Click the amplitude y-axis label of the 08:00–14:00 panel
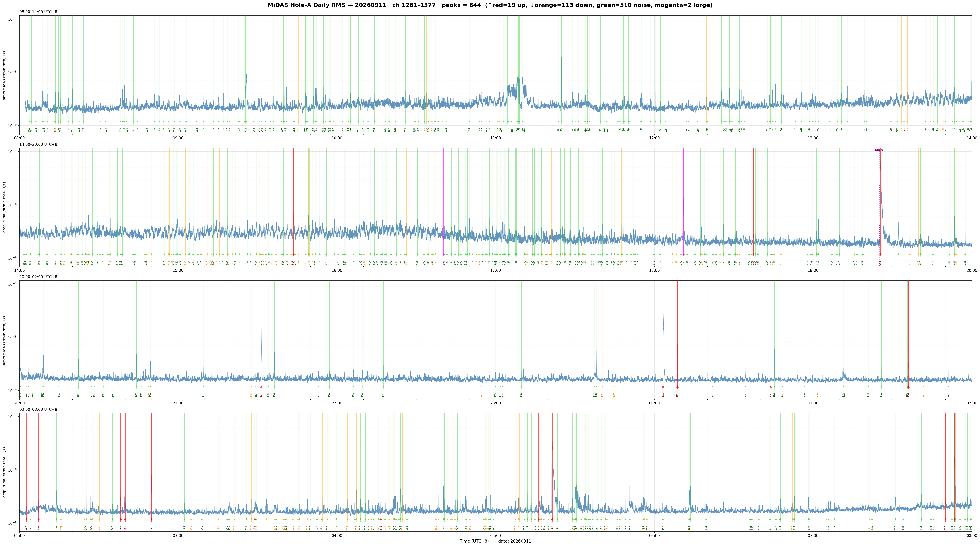The width and height of the screenshot is (980, 546). click(5, 75)
